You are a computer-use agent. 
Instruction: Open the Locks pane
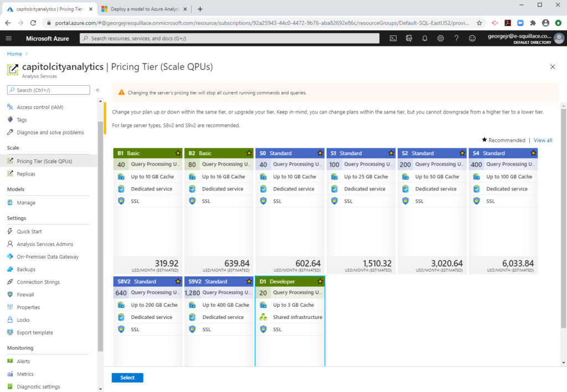[23, 319]
